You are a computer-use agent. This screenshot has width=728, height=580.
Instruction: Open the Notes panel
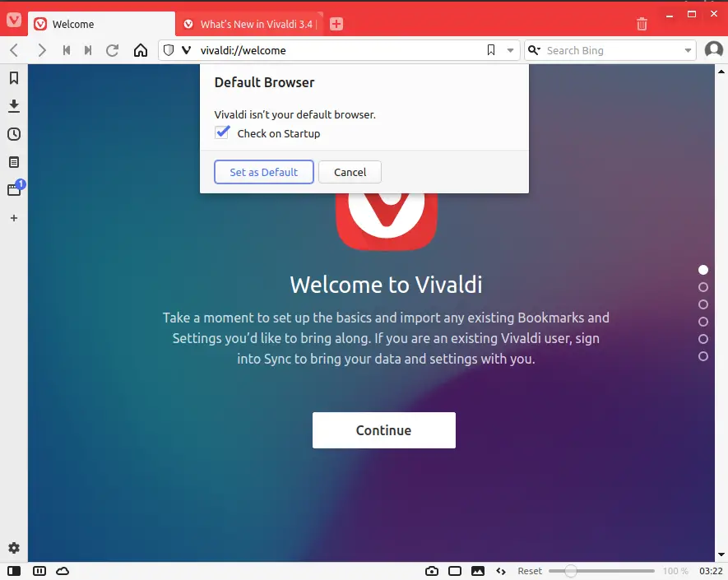tap(13, 161)
